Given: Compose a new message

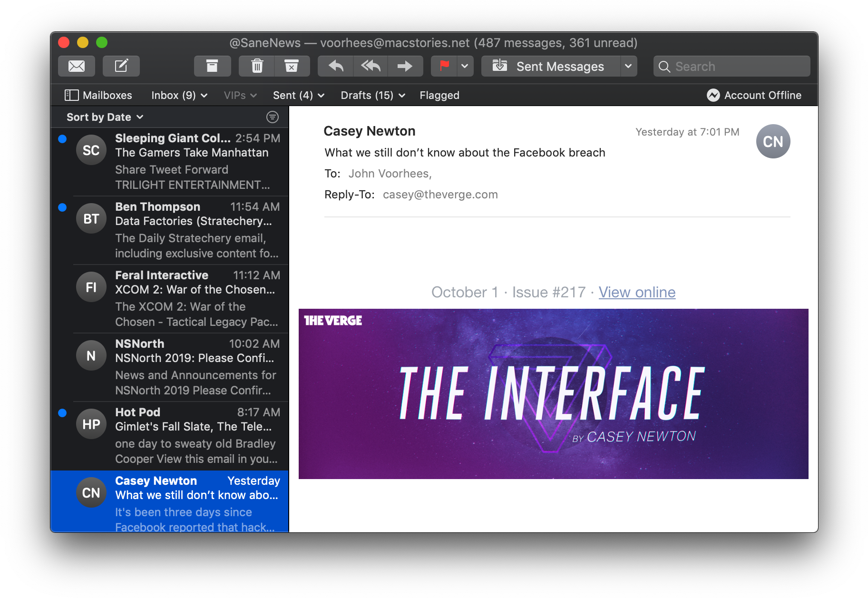Looking at the screenshot, I should pos(121,66).
